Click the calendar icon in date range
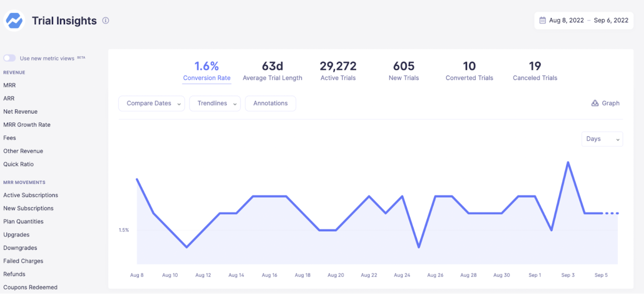Viewport: 644px width, 294px height. [x=542, y=20]
